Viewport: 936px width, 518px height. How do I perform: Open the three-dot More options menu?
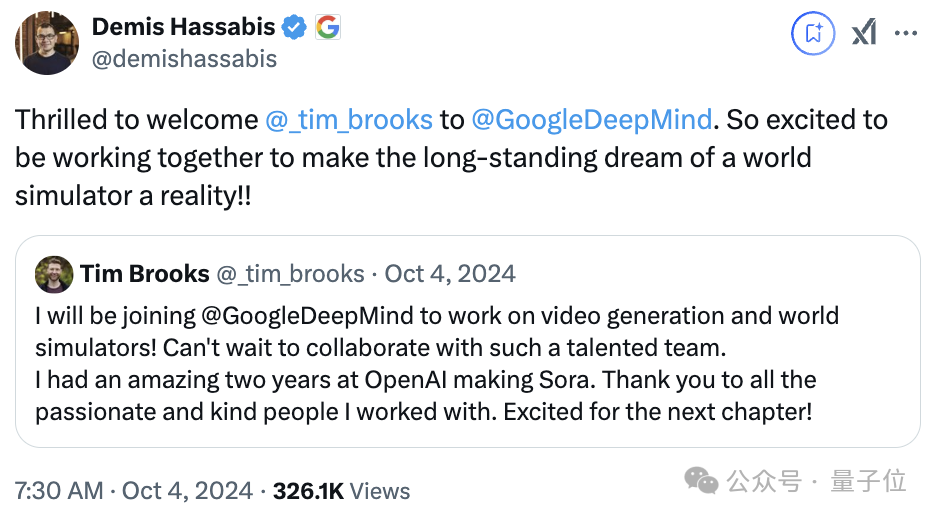(x=906, y=34)
